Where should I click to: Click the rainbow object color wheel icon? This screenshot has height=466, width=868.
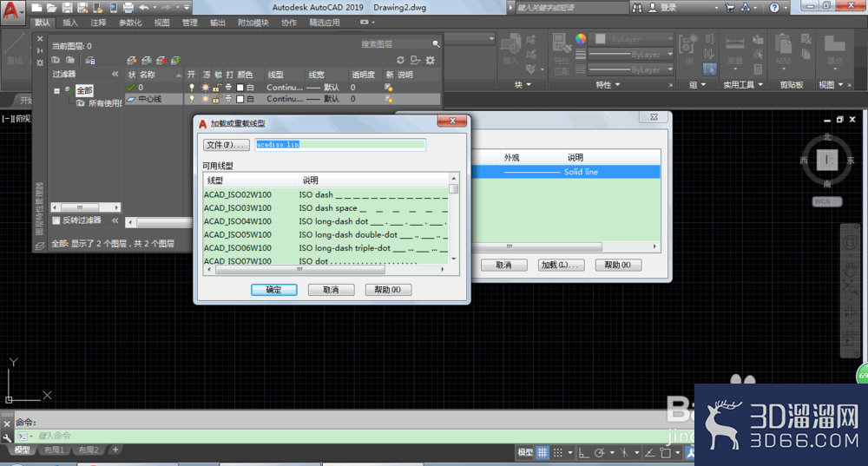tap(581, 39)
